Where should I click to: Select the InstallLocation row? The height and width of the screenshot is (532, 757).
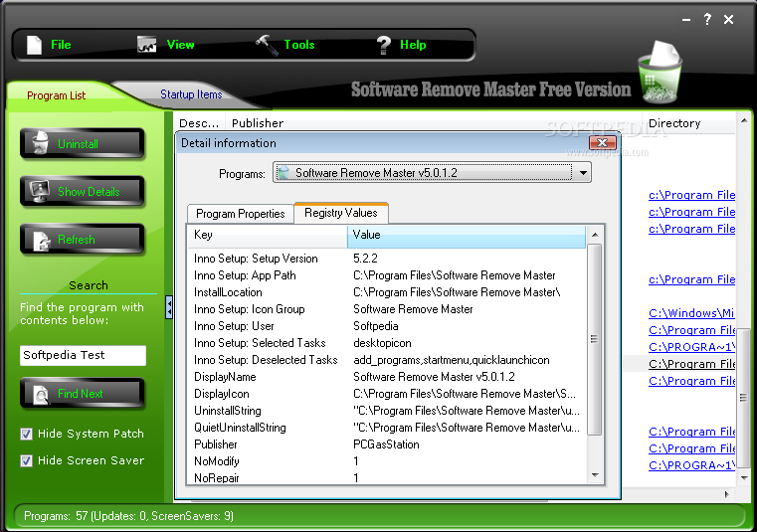pyautogui.click(x=388, y=292)
